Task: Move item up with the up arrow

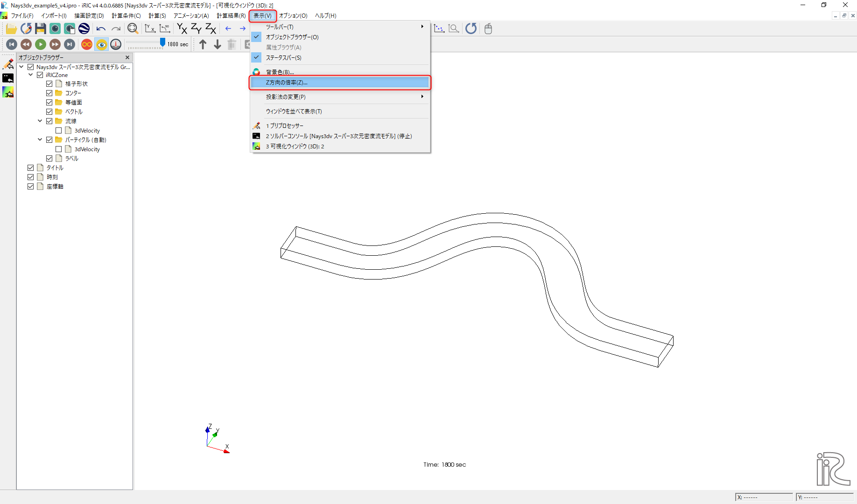Action: point(203,44)
